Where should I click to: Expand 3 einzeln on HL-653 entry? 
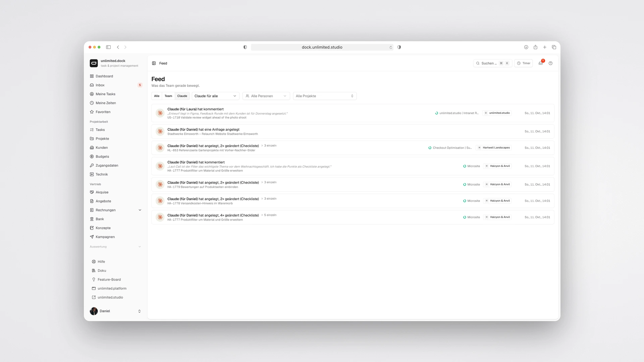(269, 146)
